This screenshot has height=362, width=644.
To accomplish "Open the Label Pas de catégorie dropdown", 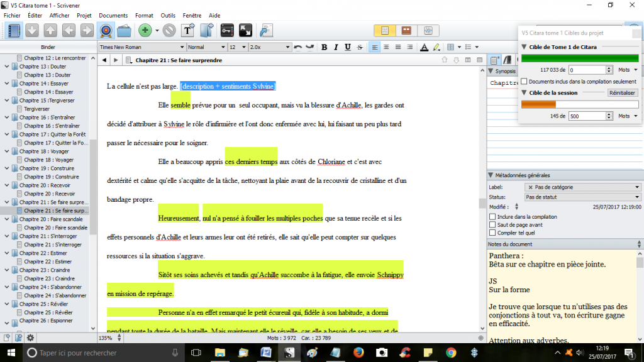I will [583, 187].
